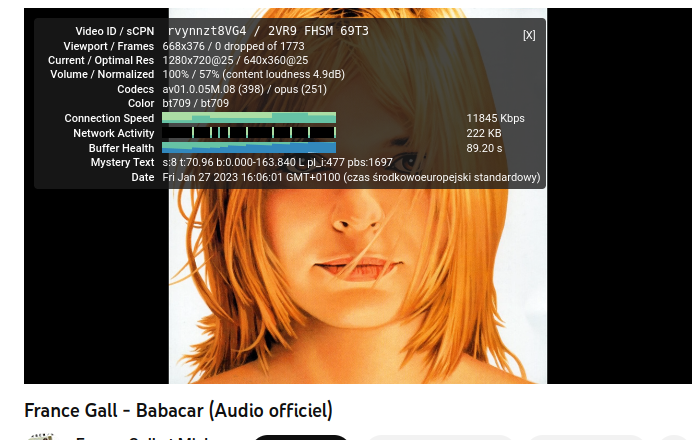Screen dimensions: 694x440
Task: Click the video title France Gall - Babacar
Action: pyautogui.click(x=178, y=410)
